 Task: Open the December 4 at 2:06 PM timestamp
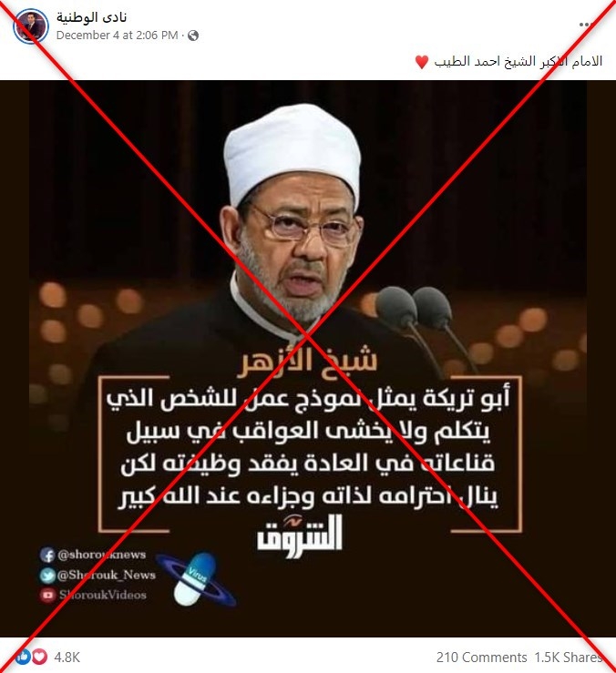pos(117,36)
